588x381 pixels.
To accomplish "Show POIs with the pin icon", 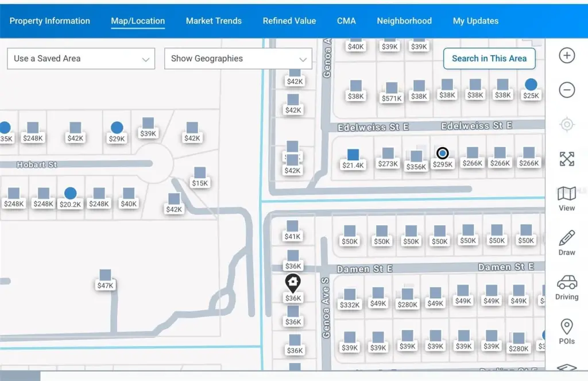I will (567, 331).
